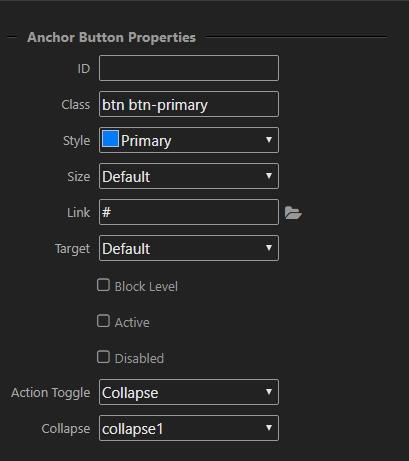Click the Block Level label text
This screenshot has height=461, width=409.
(146, 287)
